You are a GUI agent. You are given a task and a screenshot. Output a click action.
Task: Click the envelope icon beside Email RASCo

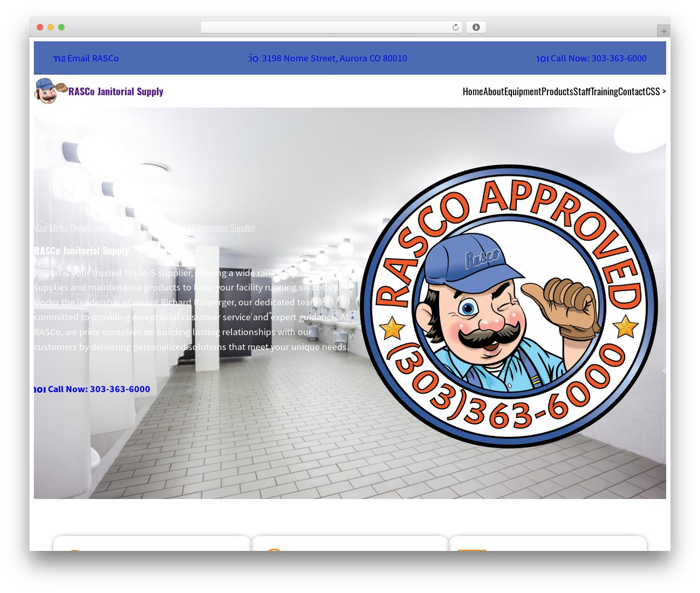pos(59,59)
